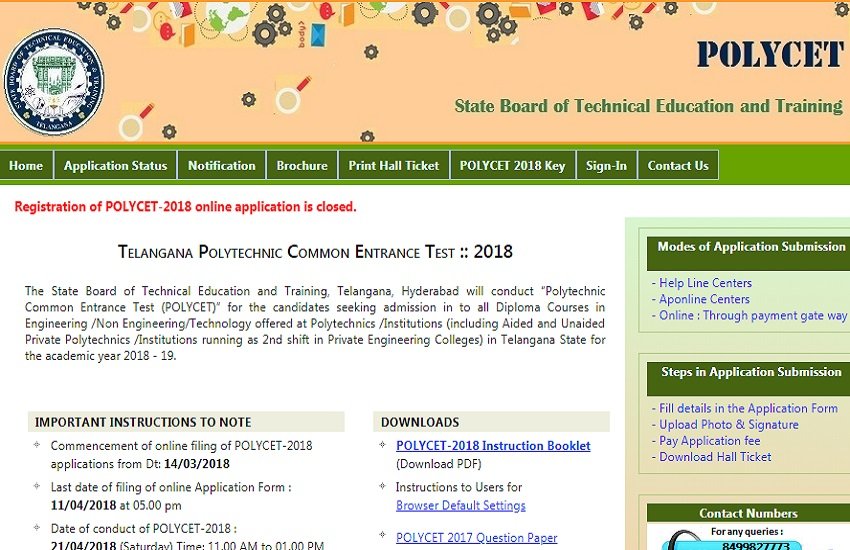
Task: Open Upload Photo & Signature step
Action: 728,424
